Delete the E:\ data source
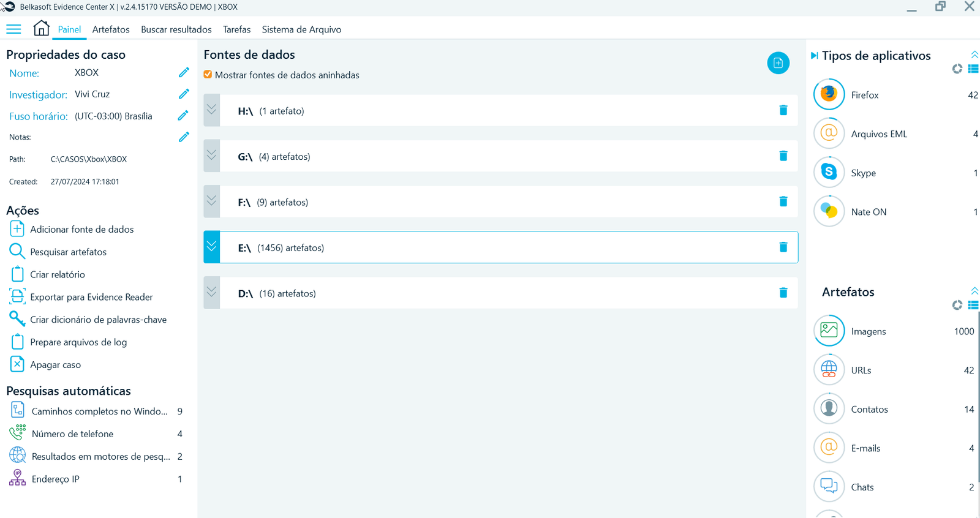 coord(783,247)
